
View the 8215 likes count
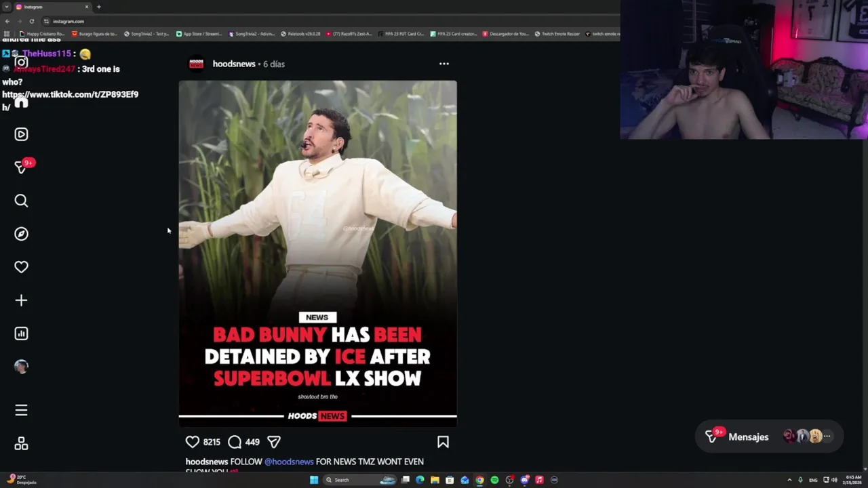(x=212, y=442)
